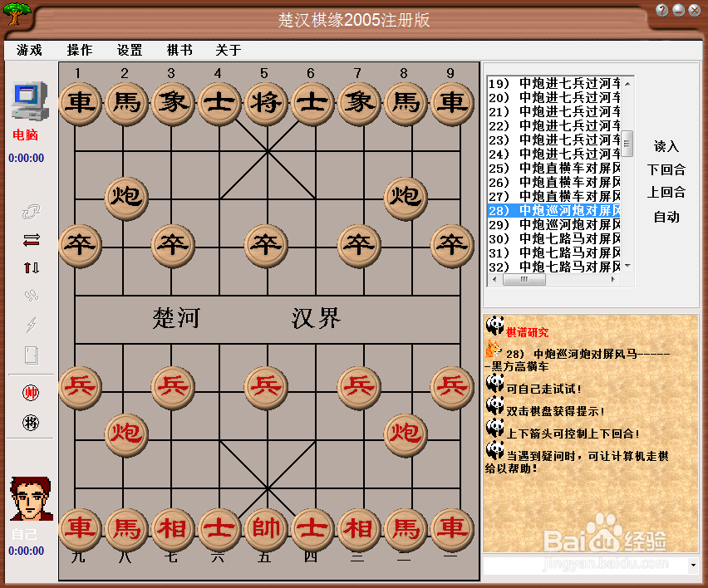
Task: Open the 棋书 menu
Action: [x=179, y=50]
